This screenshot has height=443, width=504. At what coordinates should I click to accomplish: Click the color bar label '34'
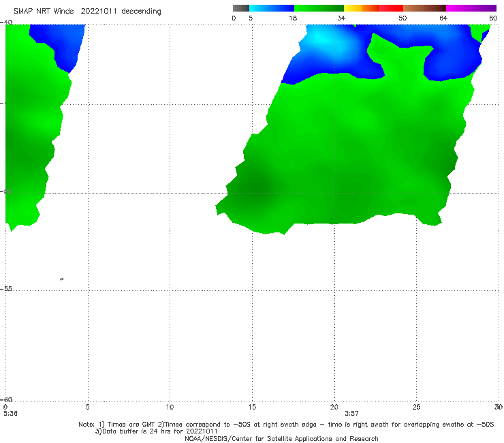tap(341, 18)
